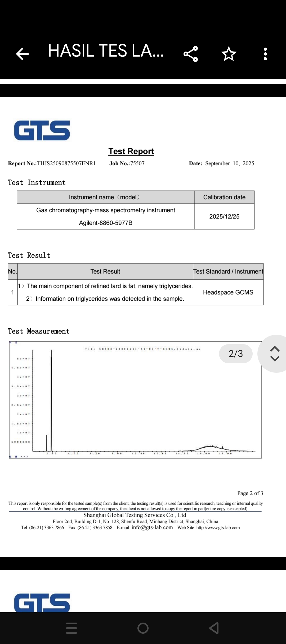The height and width of the screenshot is (644, 286).
Task: Tap the HASIL TES LA... document title
Action: point(106,51)
